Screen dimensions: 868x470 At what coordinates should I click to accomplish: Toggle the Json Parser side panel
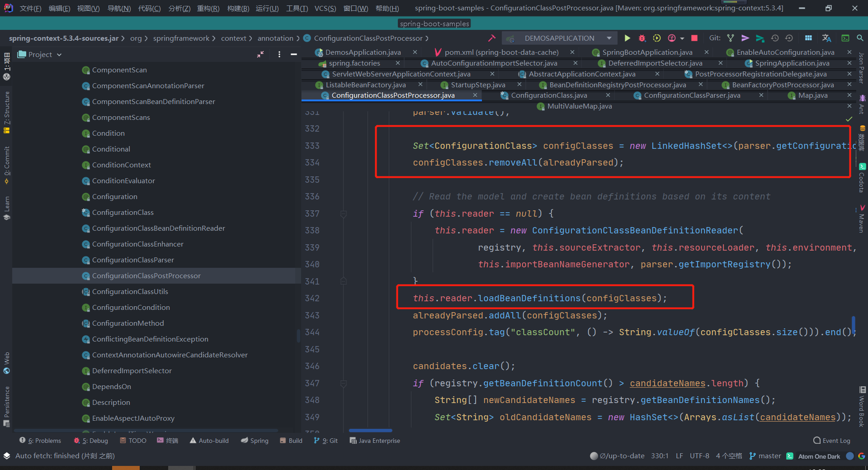click(862, 68)
